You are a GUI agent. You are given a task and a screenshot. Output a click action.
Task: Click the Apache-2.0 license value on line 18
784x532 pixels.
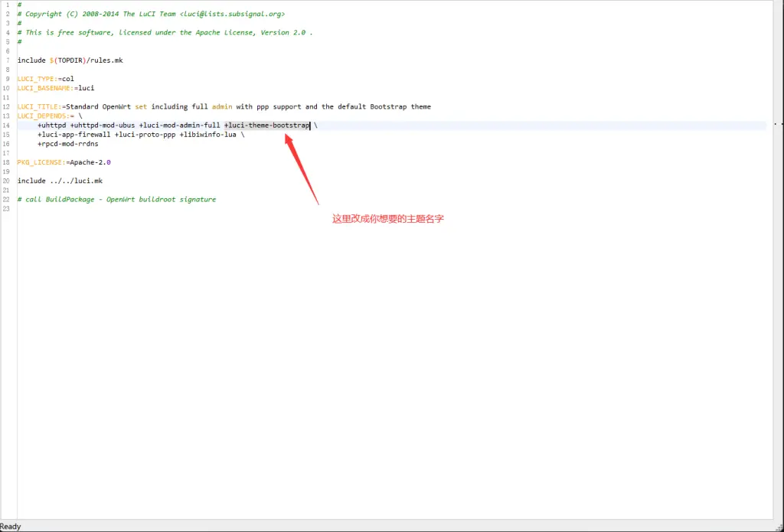[90, 162]
